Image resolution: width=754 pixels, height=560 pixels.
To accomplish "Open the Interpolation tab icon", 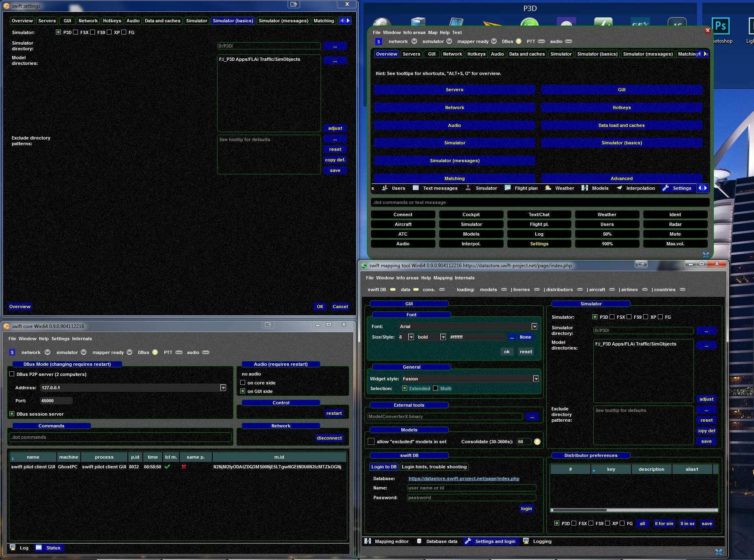I will (619, 188).
